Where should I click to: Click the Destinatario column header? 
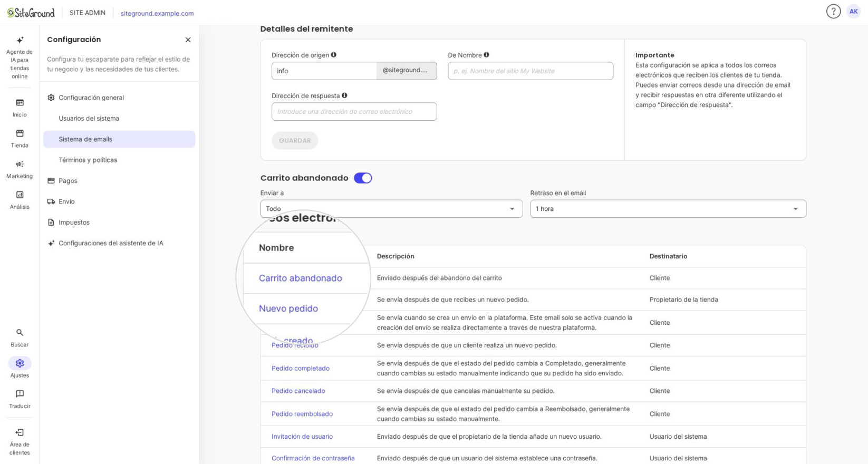click(668, 256)
